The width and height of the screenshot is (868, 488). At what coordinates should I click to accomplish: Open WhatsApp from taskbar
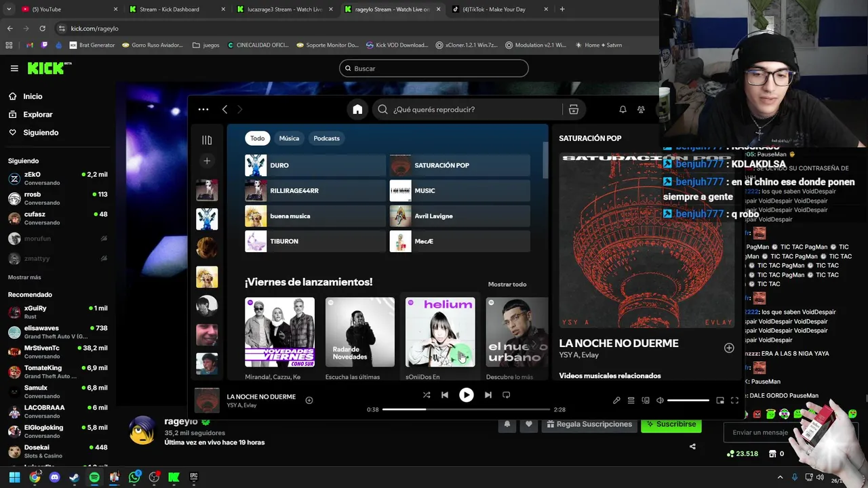[134, 477]
